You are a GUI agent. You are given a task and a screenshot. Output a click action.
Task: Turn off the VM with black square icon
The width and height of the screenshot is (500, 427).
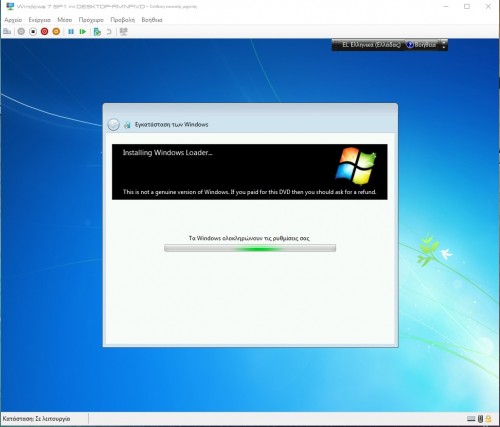click(x=33, y=32)
